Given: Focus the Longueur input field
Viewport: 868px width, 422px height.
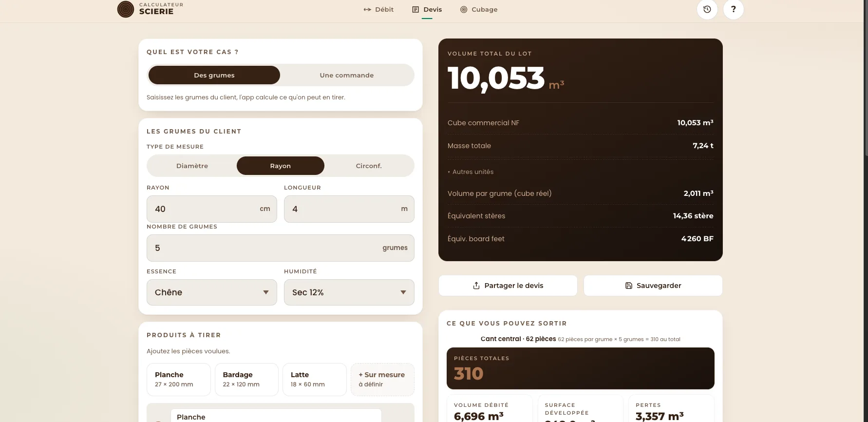Looking at the screenshot, I should click(x=349, y=209).
